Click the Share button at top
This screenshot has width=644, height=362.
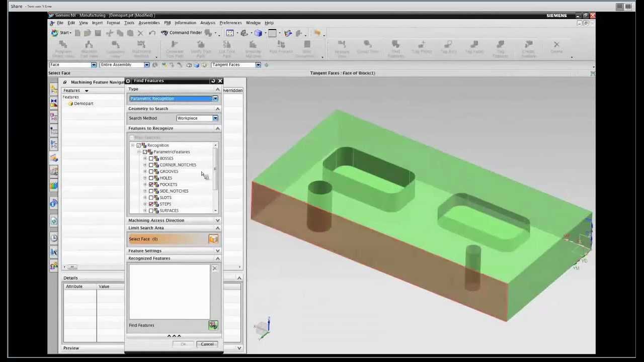click(x=16, y=7)
